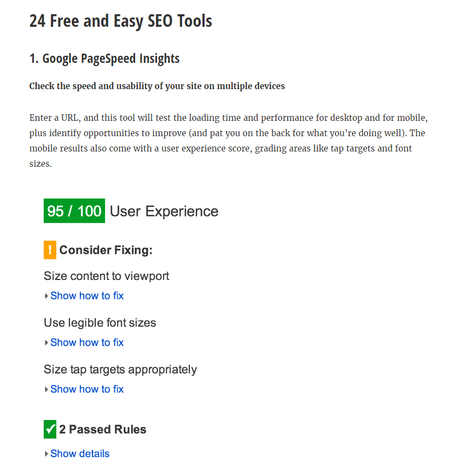Click Use legible font sizes rule text
The width and height of the screenshot is (476, 467).
(100, 323)
